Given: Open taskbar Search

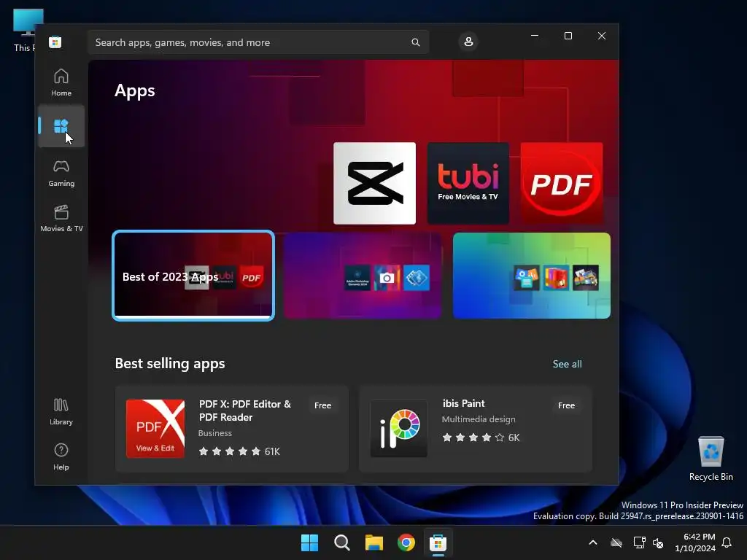Looking at the screenshot, I should coord(342,542).
